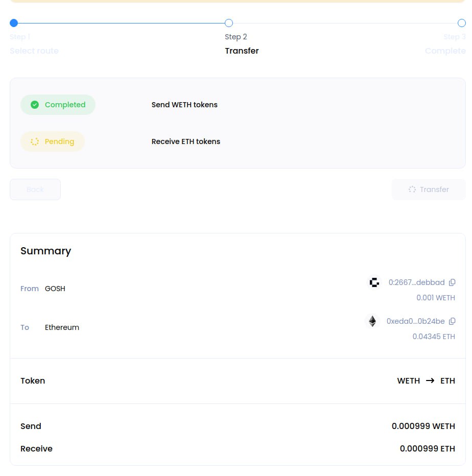
Task: Click the yellow Pending spinner icon
Action: [35, 141]
